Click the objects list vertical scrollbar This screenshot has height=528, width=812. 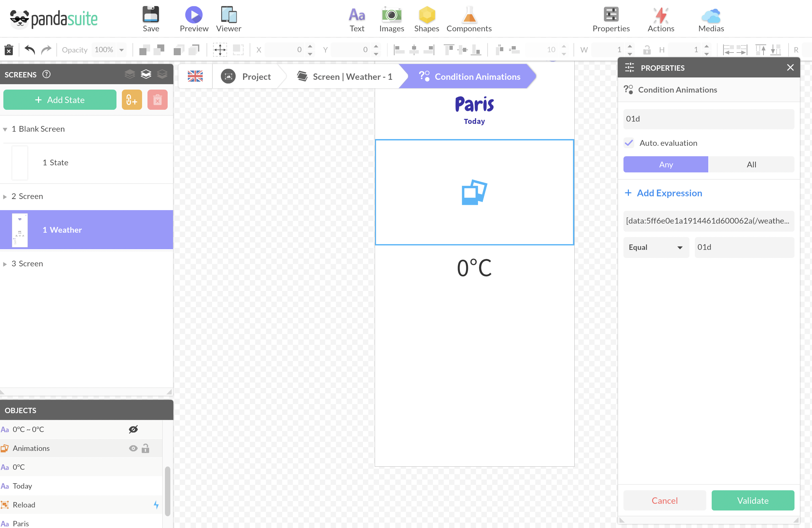(x=168, y=491)
